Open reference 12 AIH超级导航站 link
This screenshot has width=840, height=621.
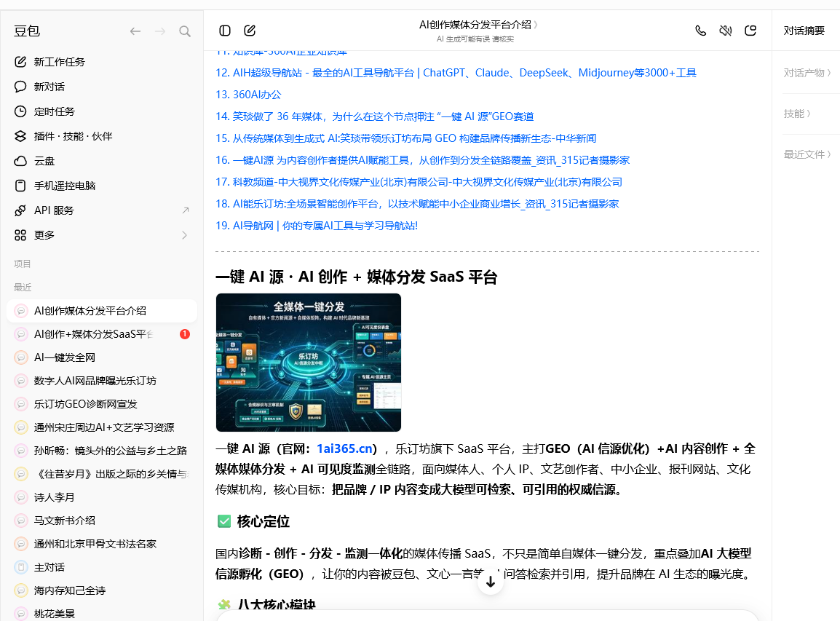click(456, 72)
